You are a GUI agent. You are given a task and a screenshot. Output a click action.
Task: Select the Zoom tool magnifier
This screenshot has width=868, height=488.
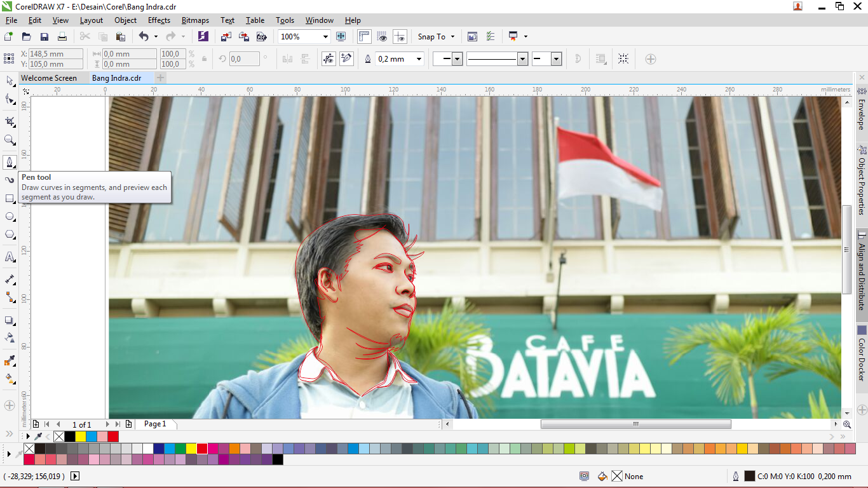tap(10, 140)
